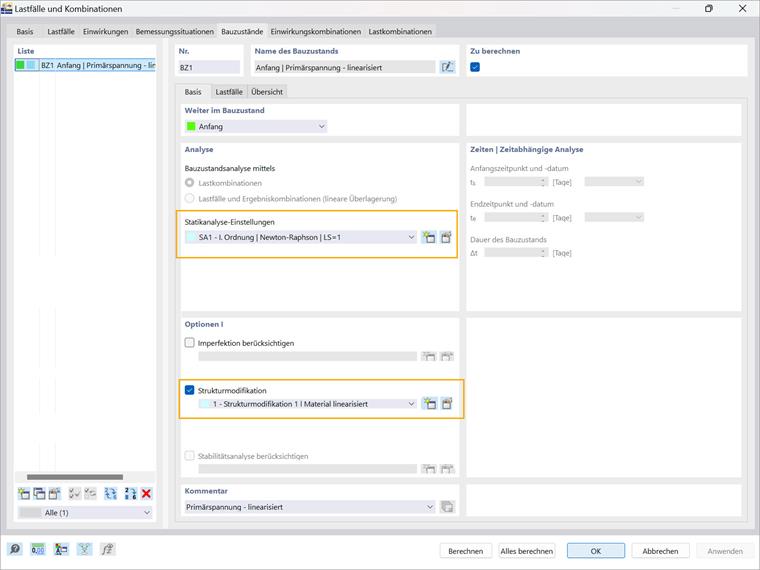
Task: Open the Einwirkungen tab
Action: click(x=105, y=32)
